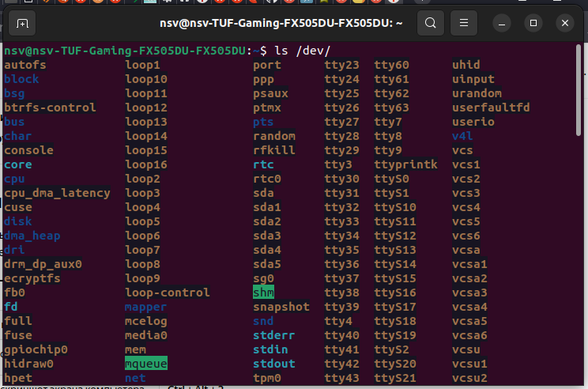This screenshot has height=389, width=588.
Task: Click the 'cpu_dma_latency' entry
Action: pyautogui.click(x=57, y=193)
